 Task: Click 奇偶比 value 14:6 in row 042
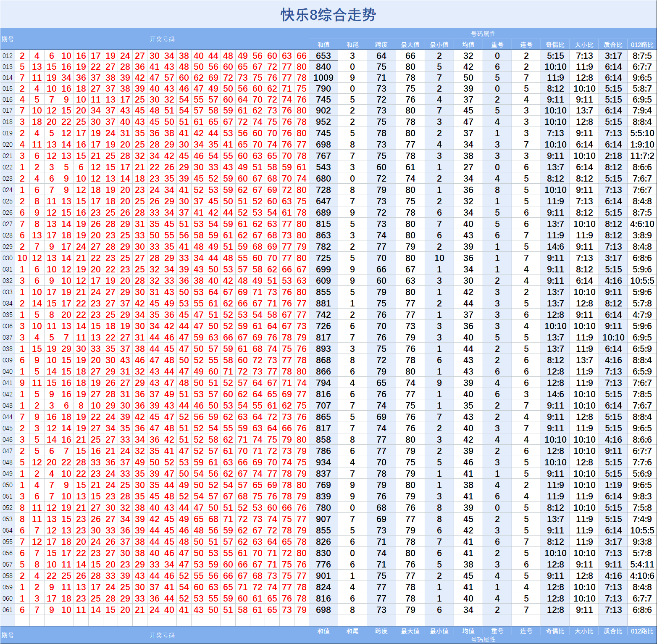click(x=555, y=394)
